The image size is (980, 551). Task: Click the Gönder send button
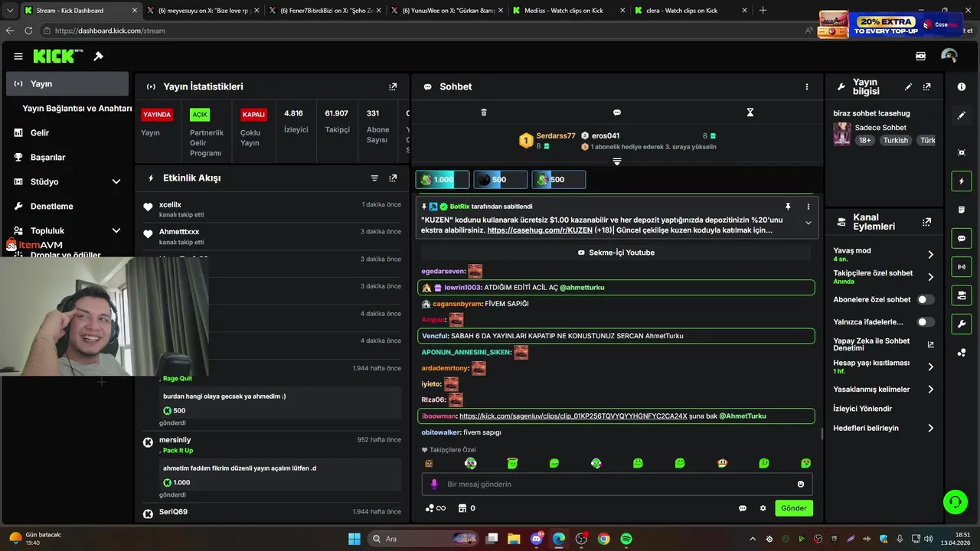coord(793,508)
